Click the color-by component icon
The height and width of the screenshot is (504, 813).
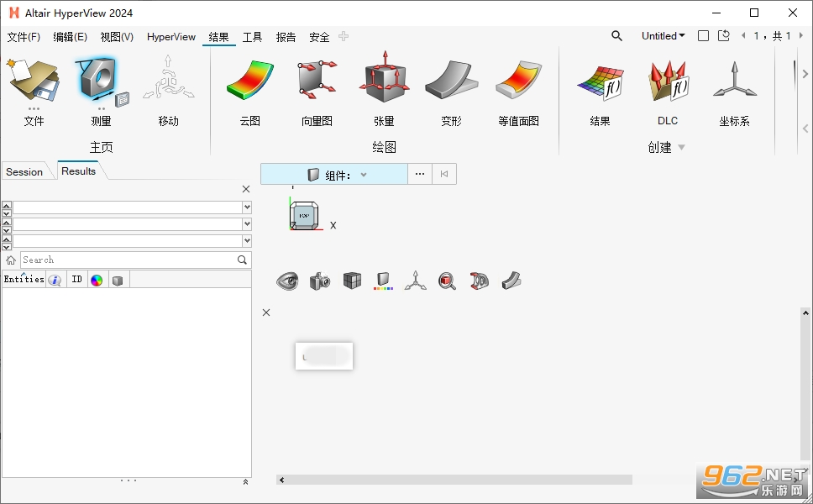[x=383, y=281]
